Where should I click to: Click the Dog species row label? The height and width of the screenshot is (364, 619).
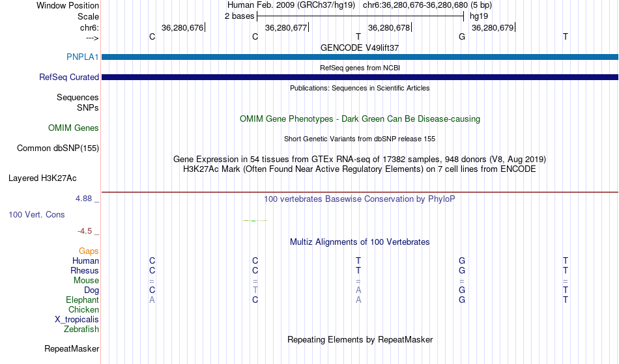click(x=91, y=290)
